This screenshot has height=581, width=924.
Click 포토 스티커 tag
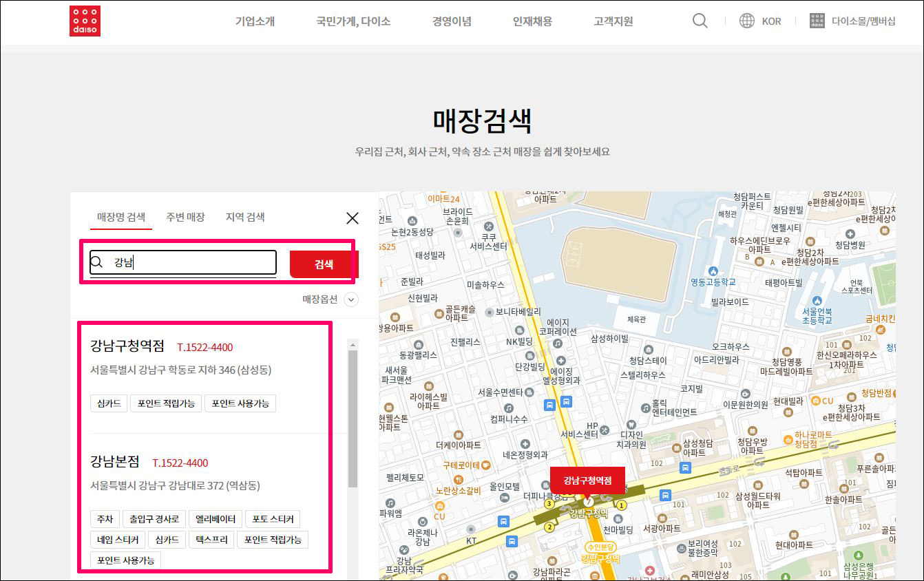click(x=273, y=519)
